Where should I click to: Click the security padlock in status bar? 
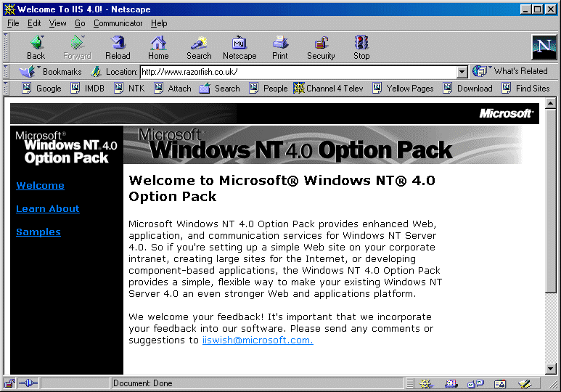click(9, 383)
